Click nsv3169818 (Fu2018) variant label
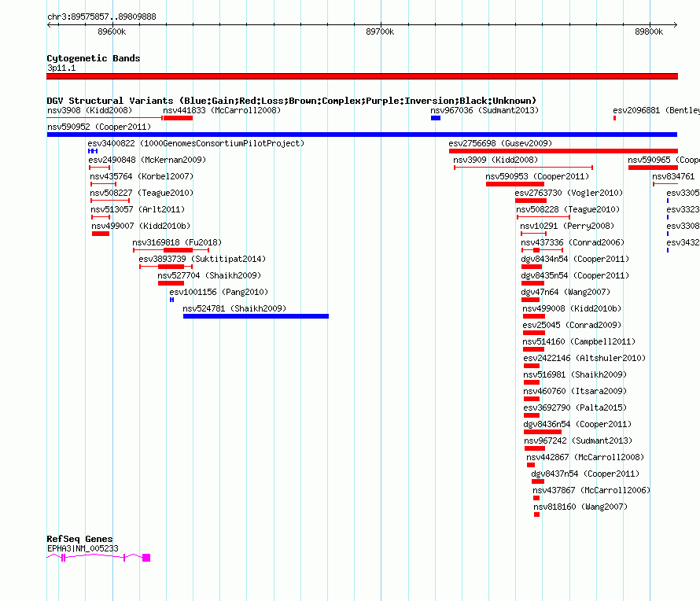 click(x=177, y=242)
